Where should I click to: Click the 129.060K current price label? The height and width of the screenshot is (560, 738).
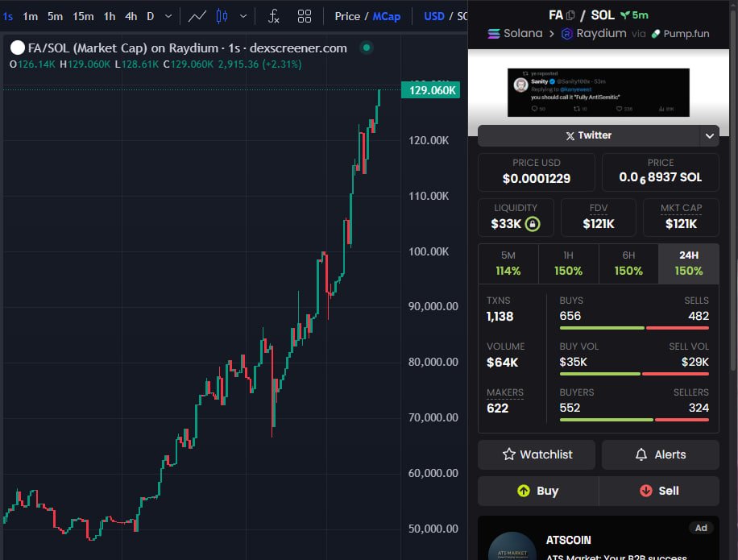(x=431, y=90)
